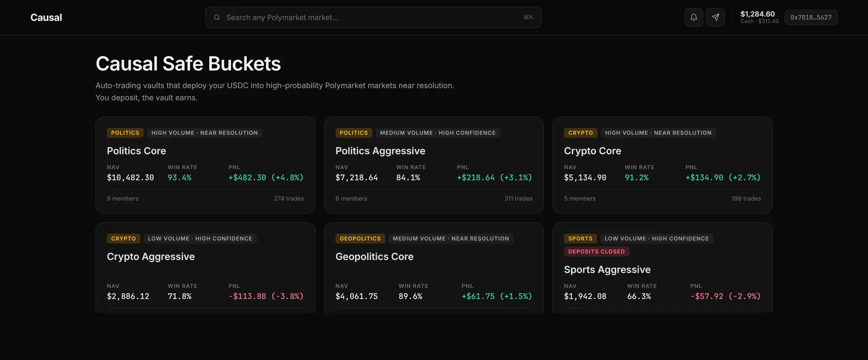
Task: Click win rate 84.1%
Action: (408, 178)
